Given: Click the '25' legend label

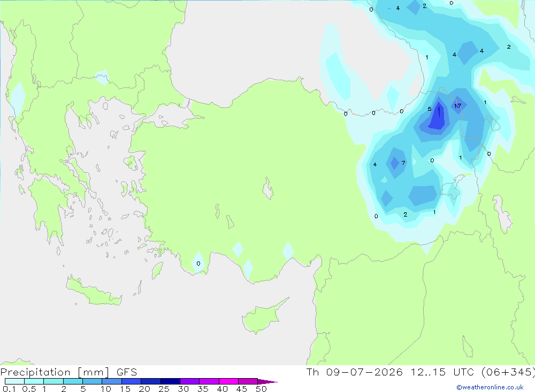Looking at the screenshot, I should click(164, 389).
